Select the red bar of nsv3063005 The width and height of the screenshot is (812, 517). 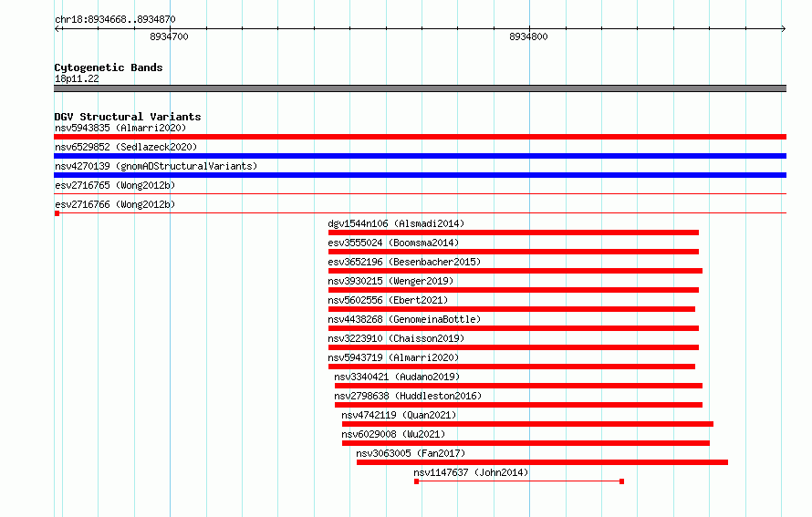coord(542,462)
